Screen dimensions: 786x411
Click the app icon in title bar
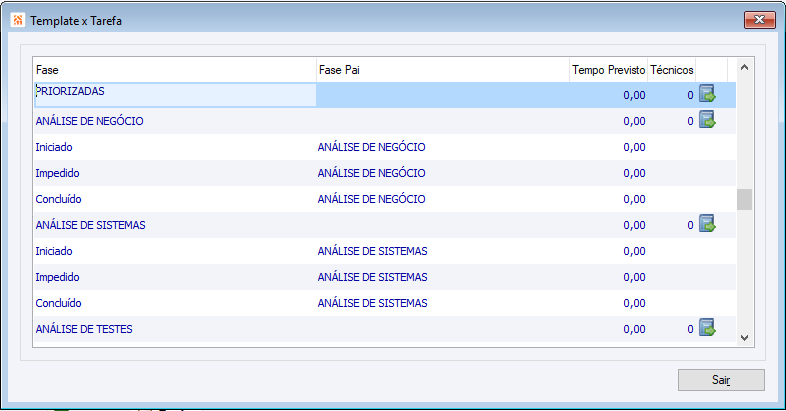[x=18, y=21]
